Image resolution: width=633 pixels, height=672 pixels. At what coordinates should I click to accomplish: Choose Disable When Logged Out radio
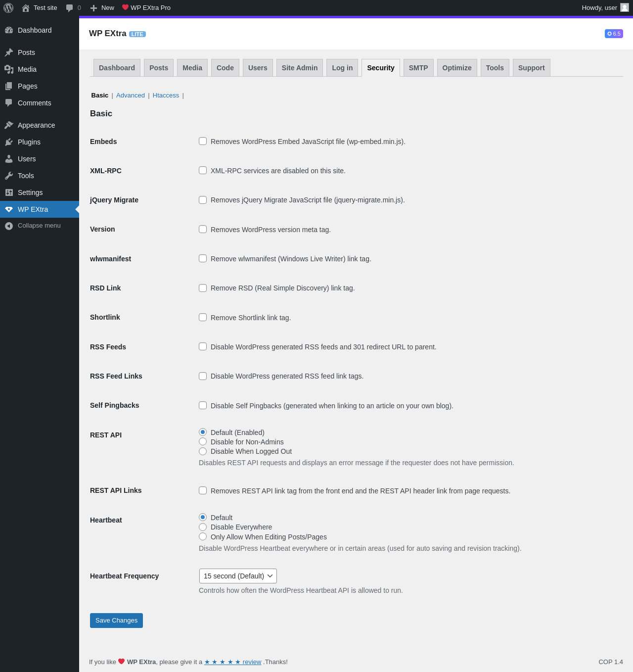203,451
